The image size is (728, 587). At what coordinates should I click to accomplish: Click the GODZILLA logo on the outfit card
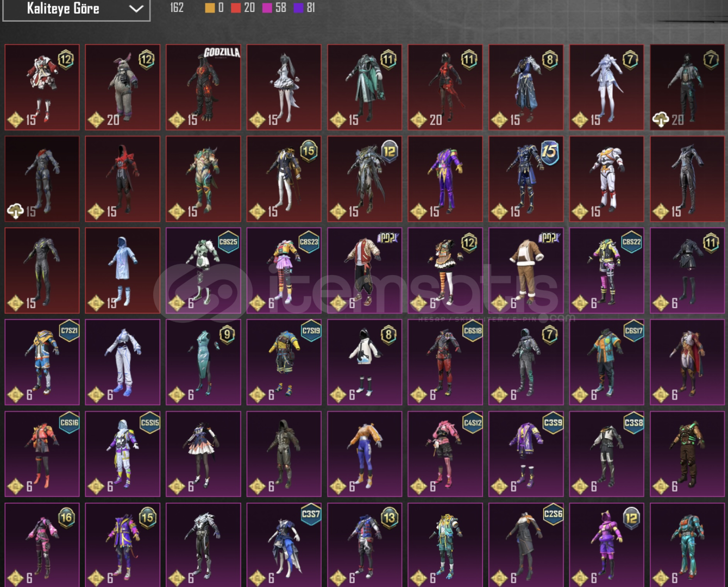pyautogui.click(x=222, y=53)
